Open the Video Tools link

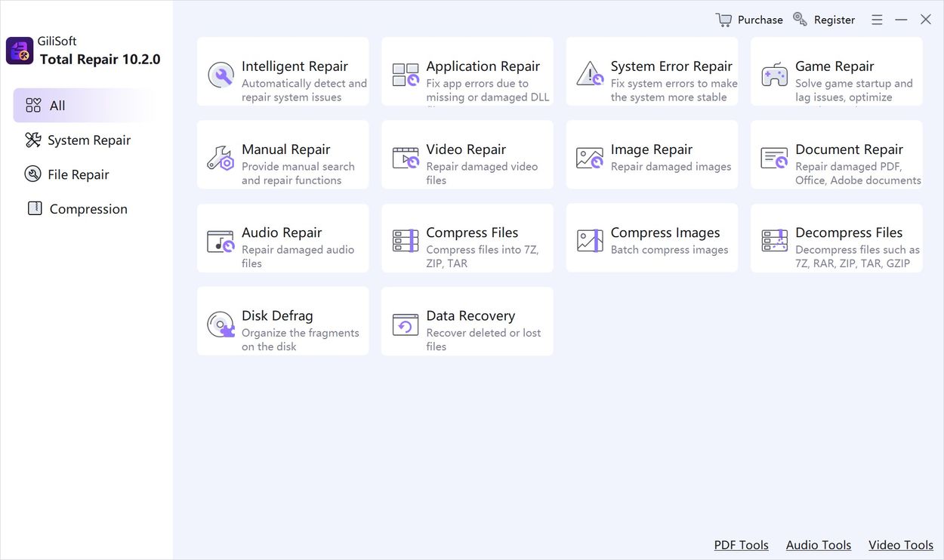(901, 545)
